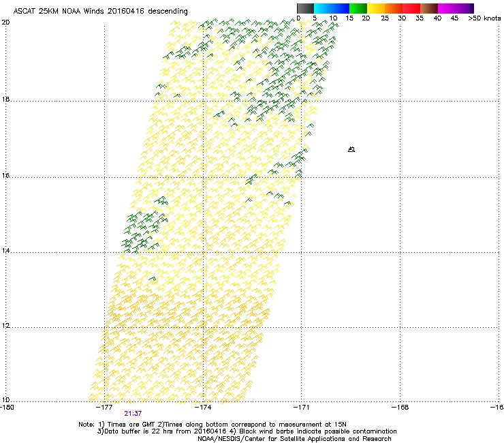
Task: Click the legend label '25'
Action: [x=385, y=18]
